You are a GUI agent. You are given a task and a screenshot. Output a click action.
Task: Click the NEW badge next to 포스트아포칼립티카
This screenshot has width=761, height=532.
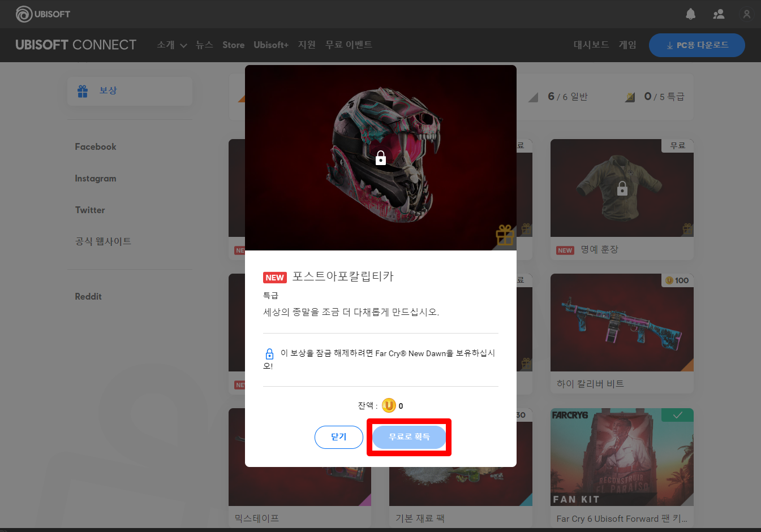coord(275,278)
